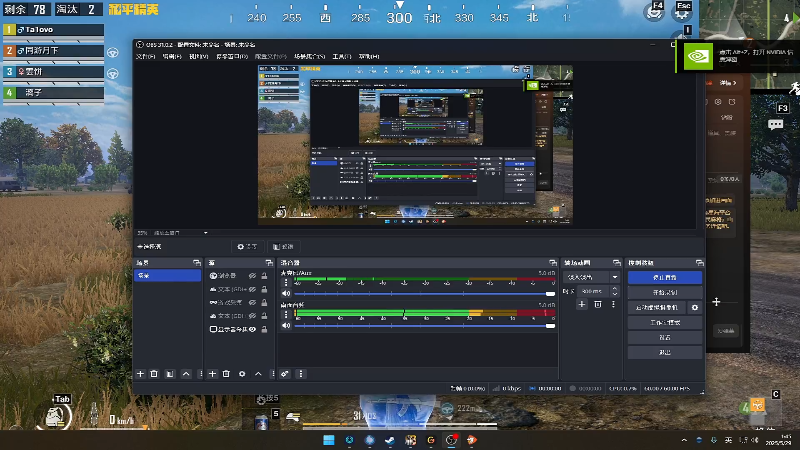Click the 启动虚拟摄像机 button
The image size is (800, 450).
coord(657,308)
